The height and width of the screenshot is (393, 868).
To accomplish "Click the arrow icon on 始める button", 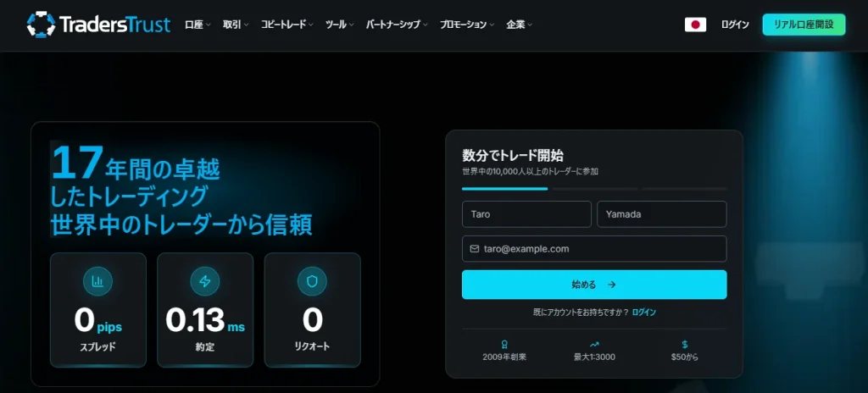I will 612,285.
